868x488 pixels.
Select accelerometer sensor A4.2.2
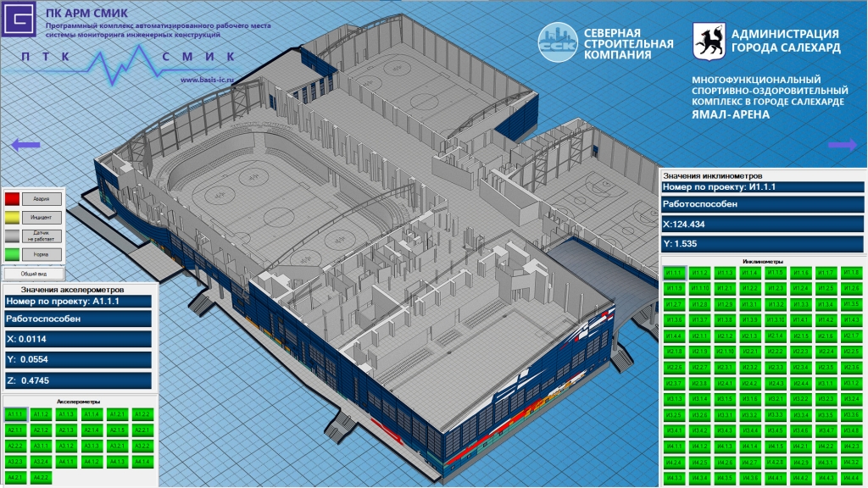pyautogui.click(x=42, y=477)
